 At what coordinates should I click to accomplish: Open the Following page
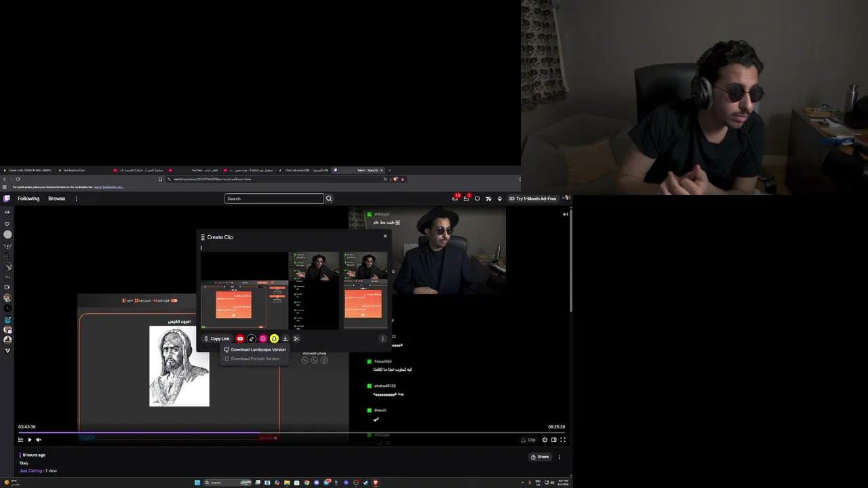(28, 199)
